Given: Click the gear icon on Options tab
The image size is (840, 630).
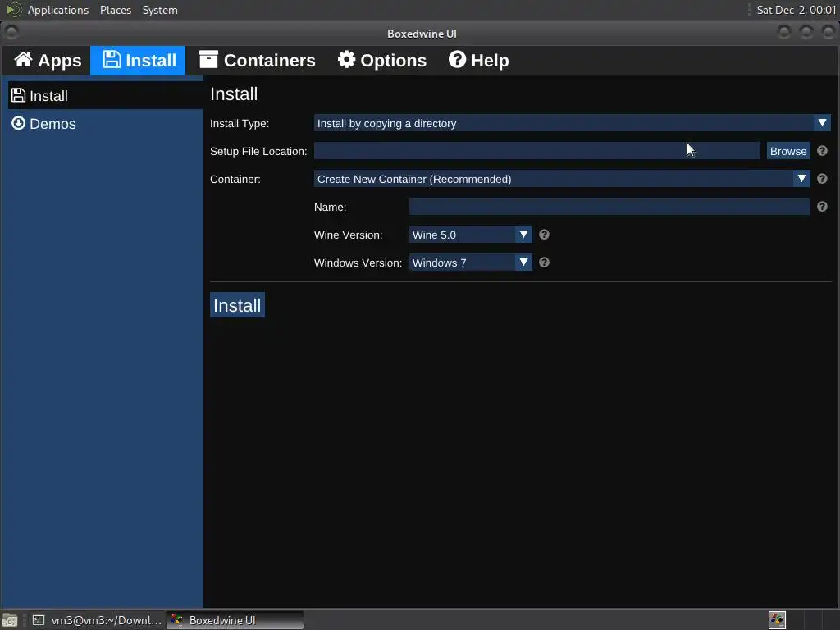Looking at the screenshot, I should (347, 59).
